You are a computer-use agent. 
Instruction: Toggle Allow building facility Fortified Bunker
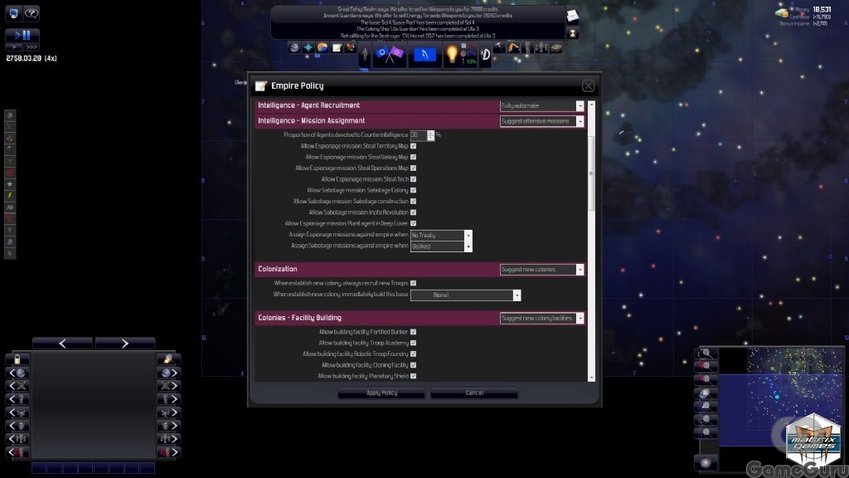point(413,332)
